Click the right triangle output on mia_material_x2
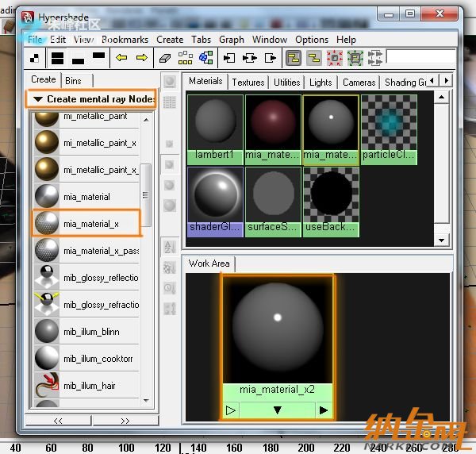Image resolution: width=476 pixels, height=454 pixels. (x=323, y=410)
